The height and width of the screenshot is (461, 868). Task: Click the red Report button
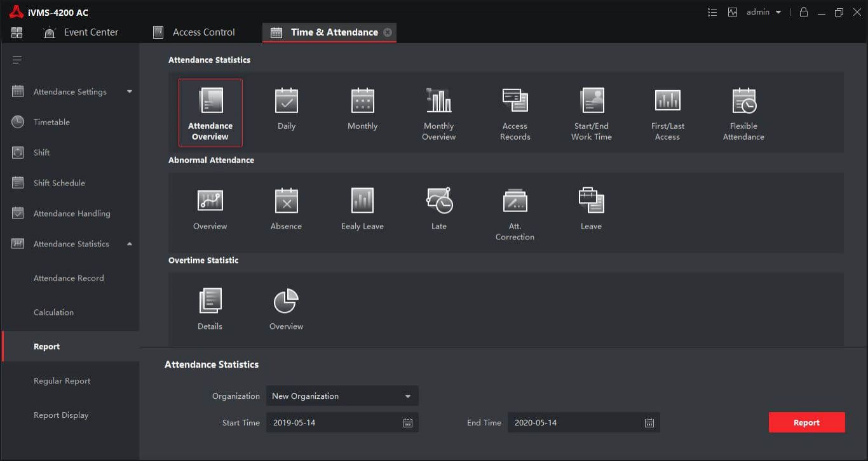coord(807,423)
